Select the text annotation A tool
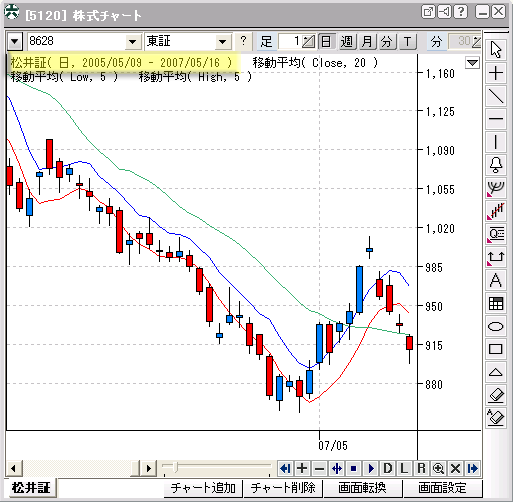The height and width of the screenshot is (502, 513). 496,280
